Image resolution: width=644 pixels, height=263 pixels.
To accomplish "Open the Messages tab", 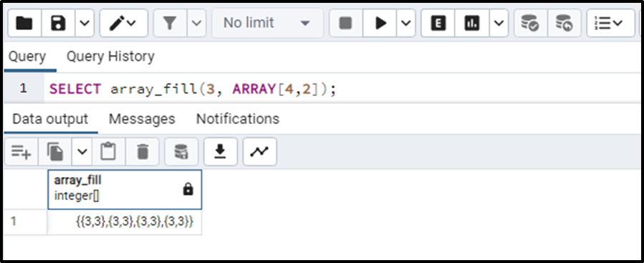I will click(142, 119).
